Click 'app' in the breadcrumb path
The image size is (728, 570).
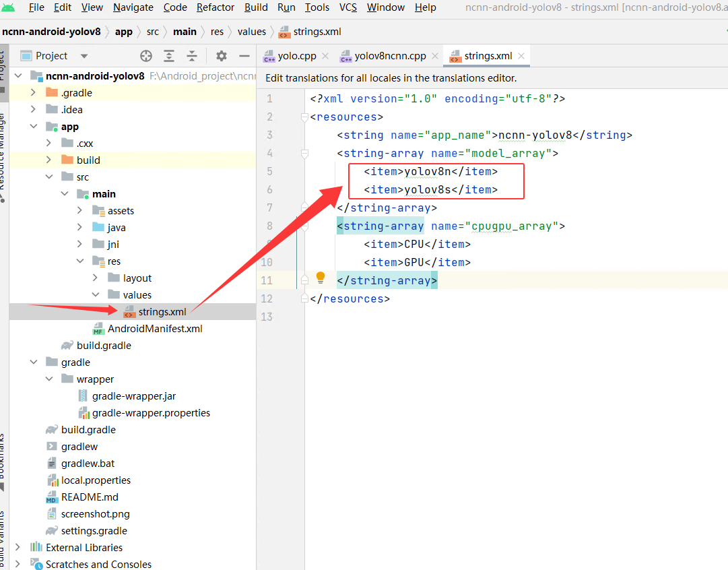123,32
